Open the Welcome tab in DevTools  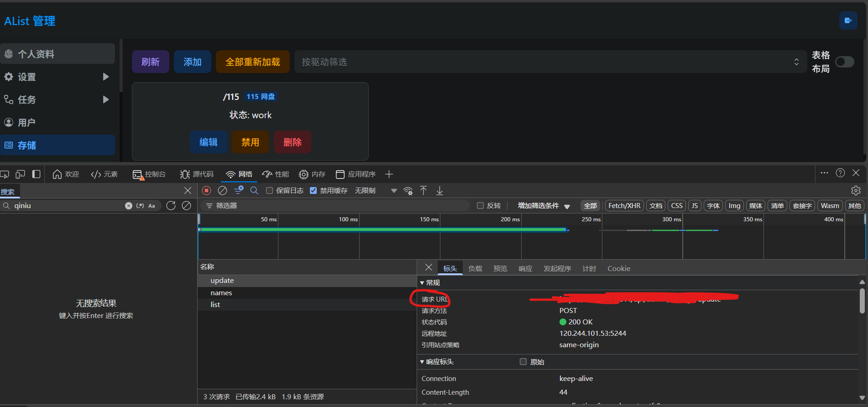(66, 174)
